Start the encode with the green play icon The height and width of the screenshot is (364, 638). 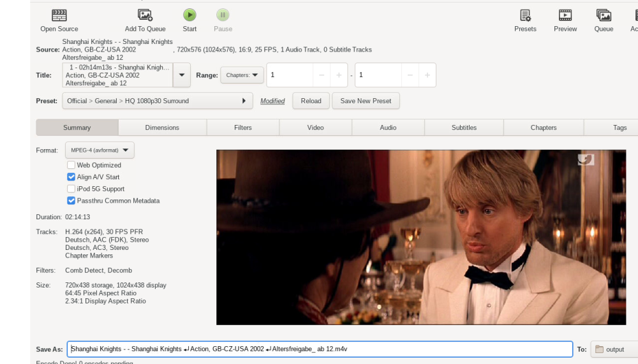[189, 15]
